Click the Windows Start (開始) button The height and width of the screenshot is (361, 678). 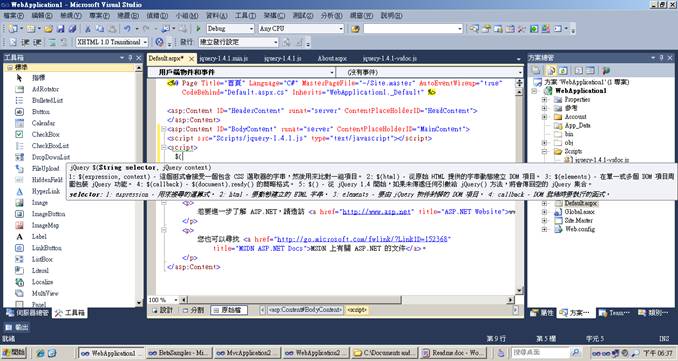pos(14,353)
